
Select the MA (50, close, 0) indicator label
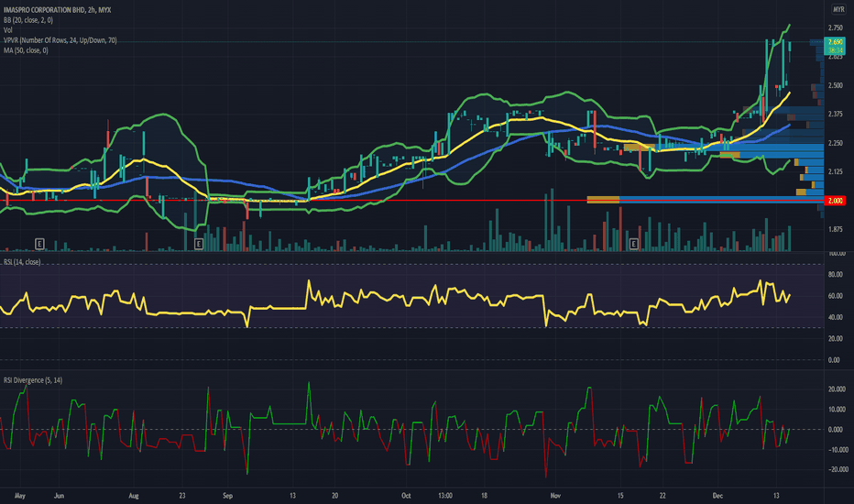coord(26,50)
